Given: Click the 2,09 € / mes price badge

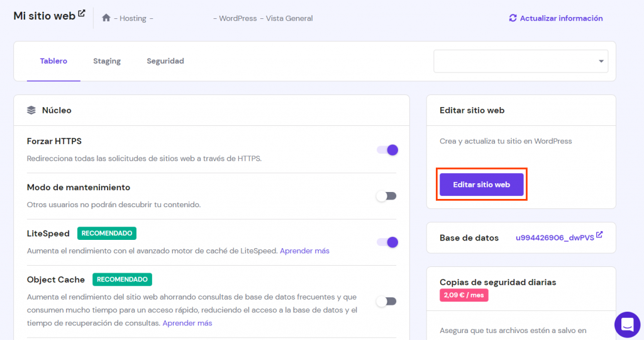Looking at the screenshot, I should click(464, 295).
